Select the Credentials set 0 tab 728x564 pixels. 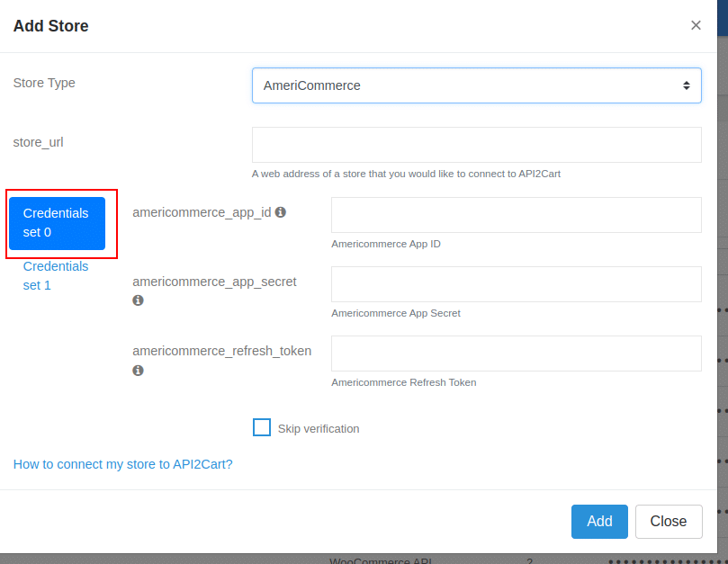(57, 223)
